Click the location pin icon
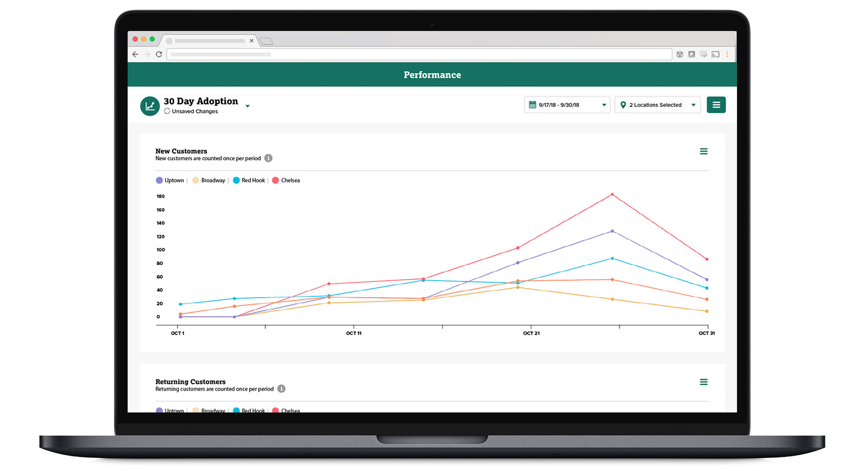868x471 pixels. click(x=623, y=105)
